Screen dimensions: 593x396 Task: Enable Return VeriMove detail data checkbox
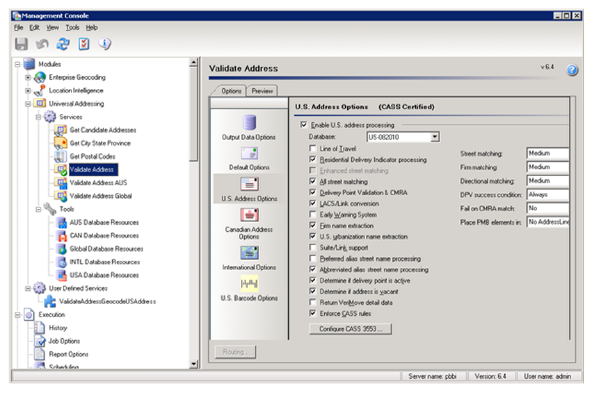pos(312,302)
